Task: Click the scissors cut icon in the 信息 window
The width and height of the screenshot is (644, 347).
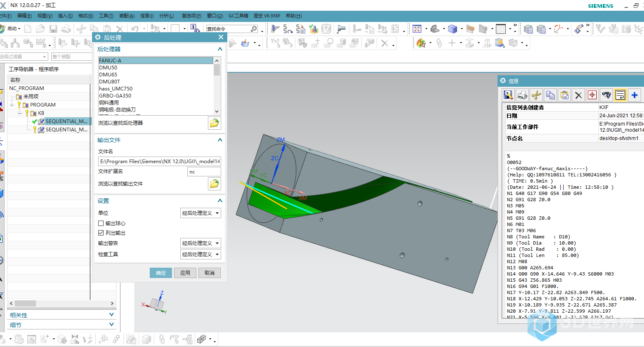Action: (x=536, y=95)
